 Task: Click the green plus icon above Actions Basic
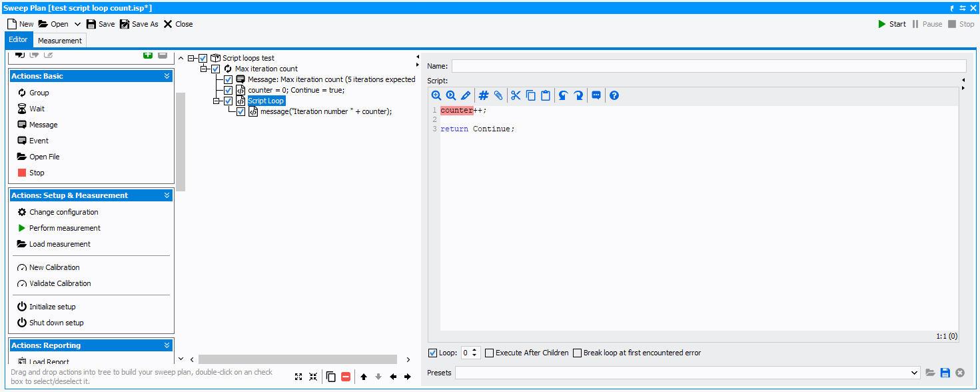click(148, 55)
